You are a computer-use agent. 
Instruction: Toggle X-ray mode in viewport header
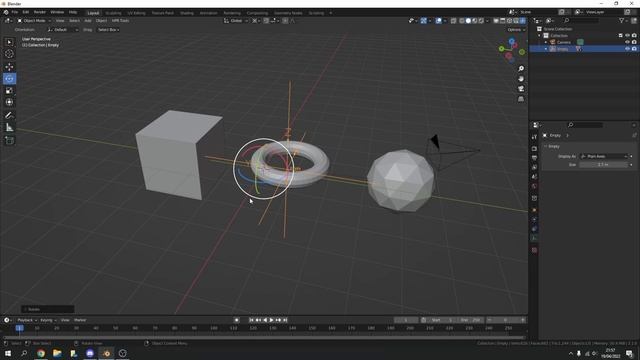(453, 21)
